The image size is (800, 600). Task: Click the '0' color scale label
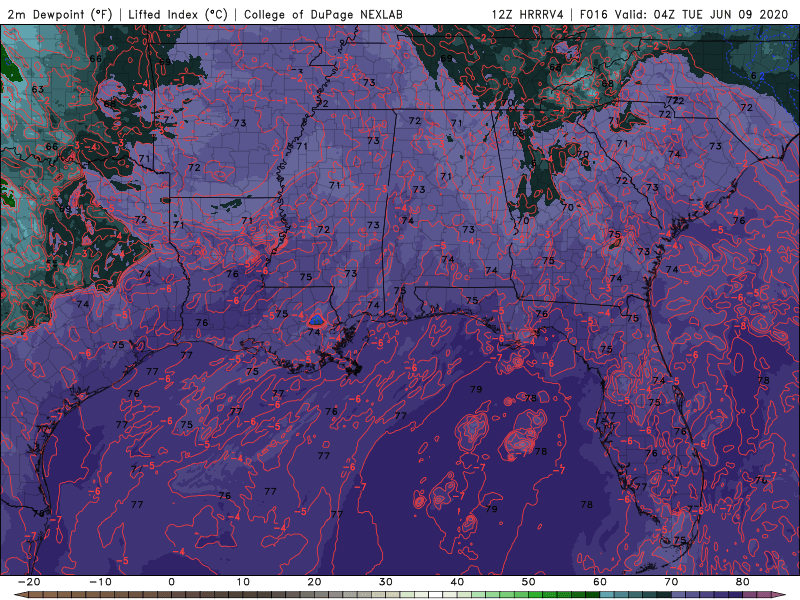tap(171, 582)
